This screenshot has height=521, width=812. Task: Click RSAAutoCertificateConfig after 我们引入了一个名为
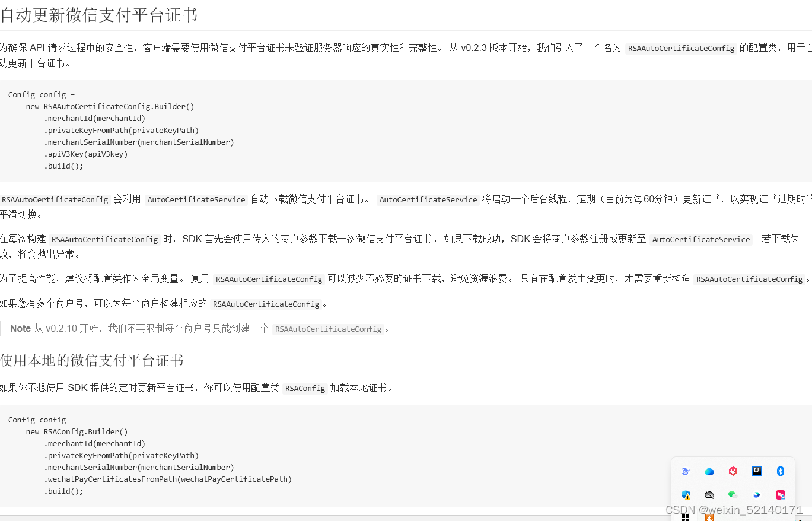[682, 49]
